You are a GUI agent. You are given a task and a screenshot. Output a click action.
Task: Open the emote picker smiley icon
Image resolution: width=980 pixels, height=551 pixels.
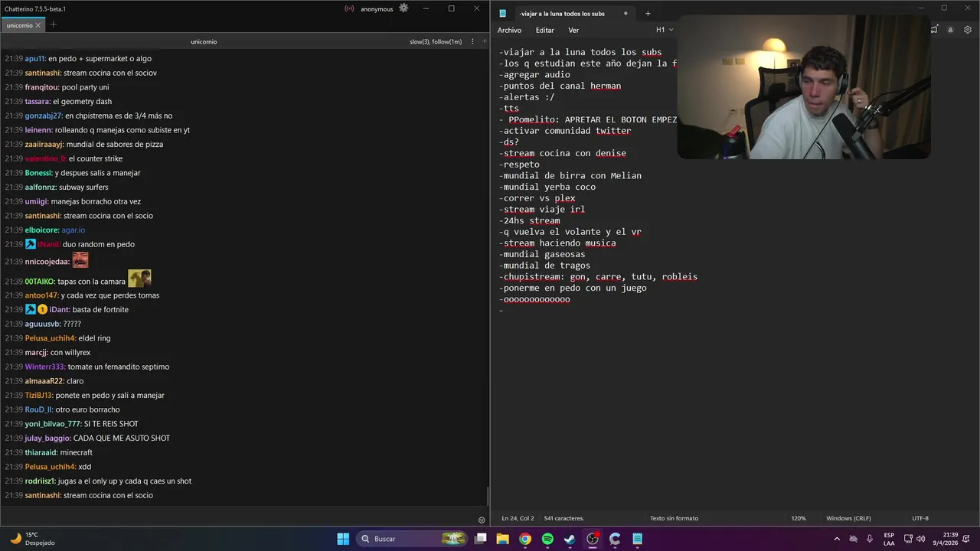[x=482, y=520]
